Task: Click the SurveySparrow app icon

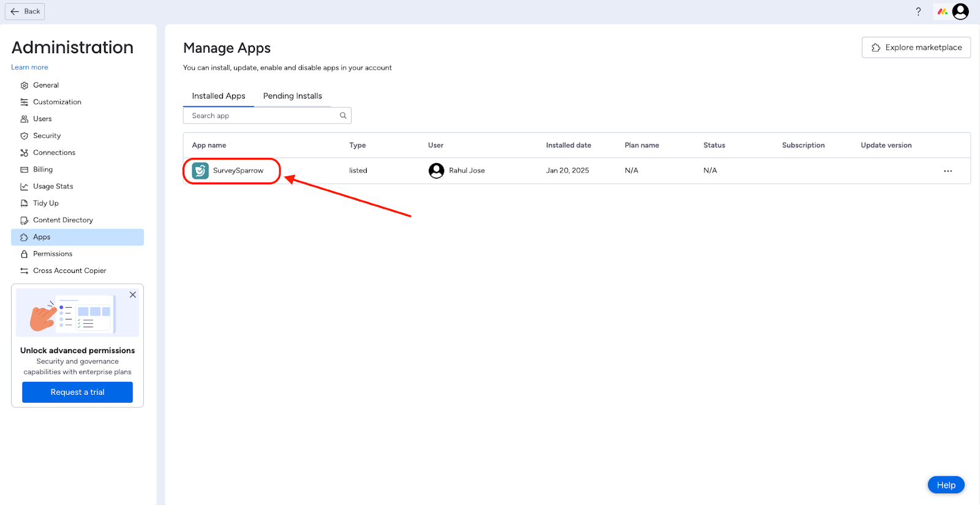Action: click(200, 171)
